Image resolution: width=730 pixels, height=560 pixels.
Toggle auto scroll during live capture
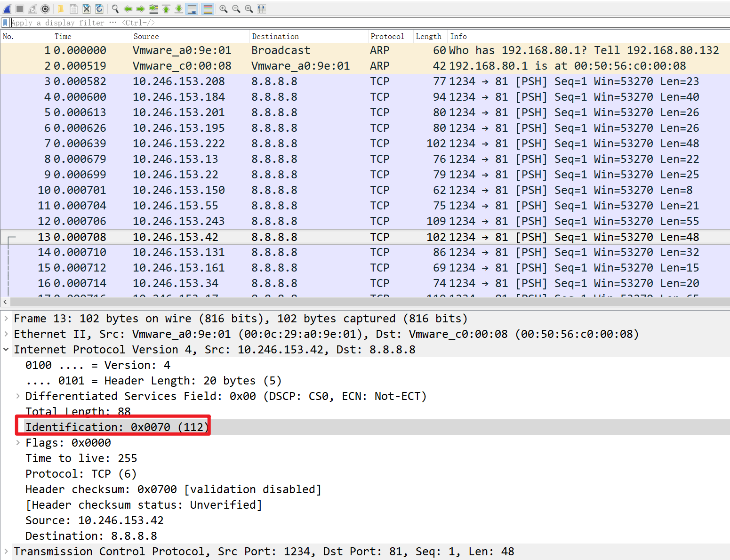tap(192, 8)
